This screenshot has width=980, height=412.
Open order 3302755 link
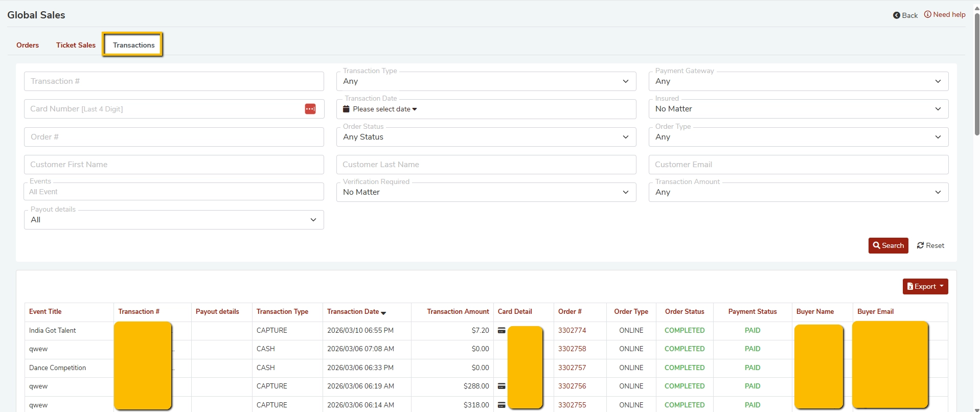click(x=572, y=405)
